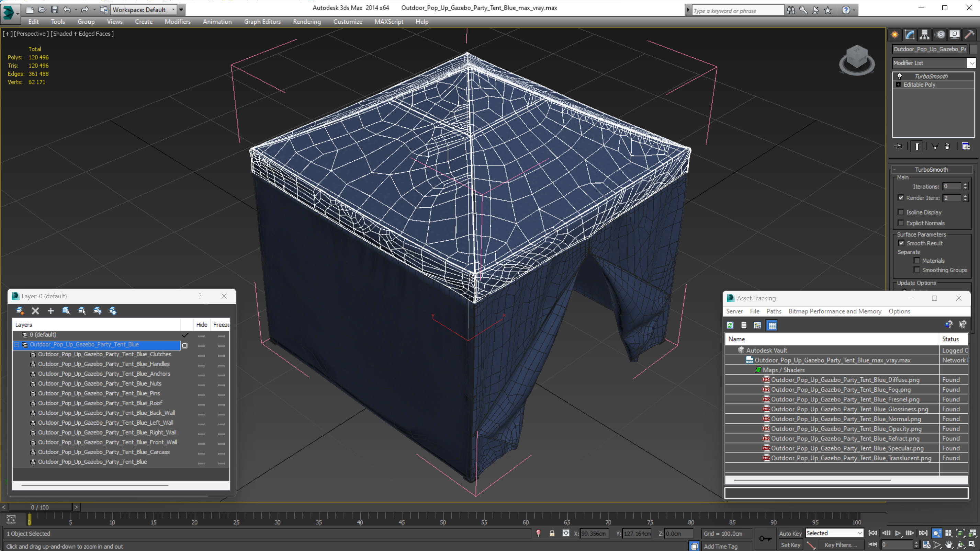Screen dimensions: 980x551
Task: Collapse the Outdoor_Pop_Up_Gazebo_Party_Tent_Blue layer tree
Action: pos(17,345)
